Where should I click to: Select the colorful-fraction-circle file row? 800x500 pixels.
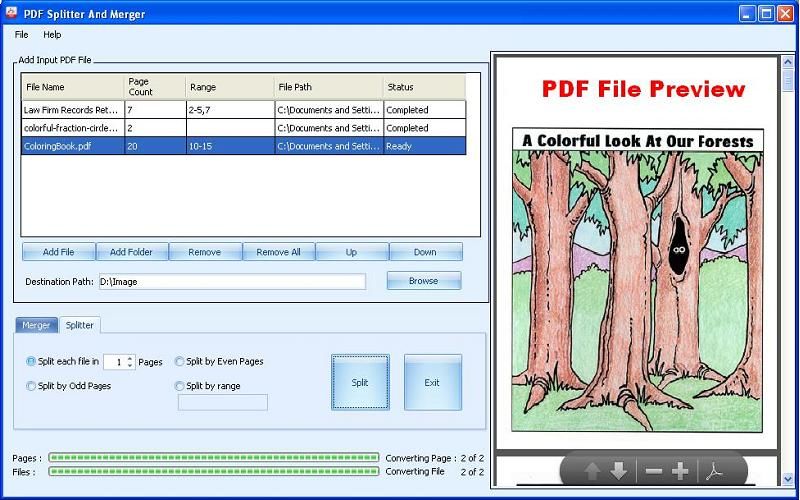[x=243, y=128]
